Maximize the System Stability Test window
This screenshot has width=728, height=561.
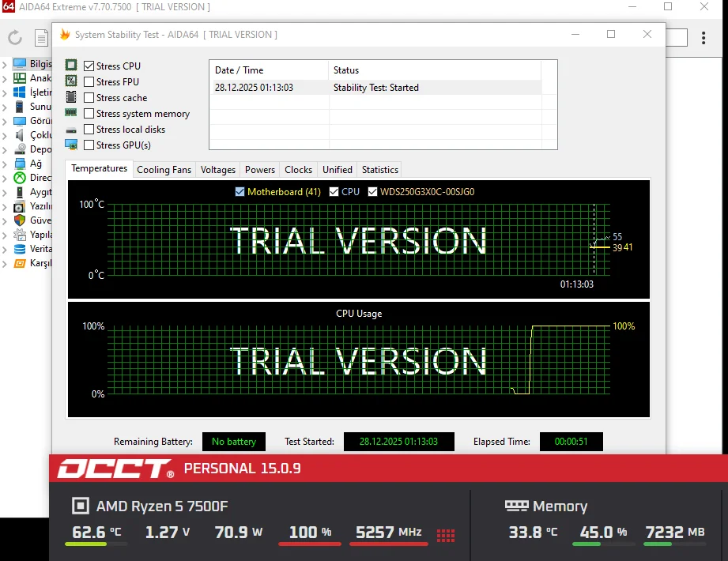pos(611,34)
